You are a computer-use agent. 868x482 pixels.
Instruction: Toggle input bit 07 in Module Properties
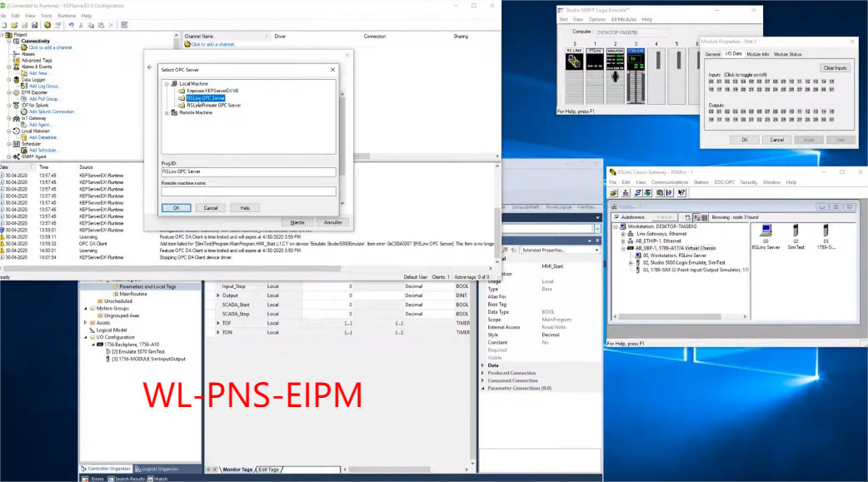(x=767, y=82)
